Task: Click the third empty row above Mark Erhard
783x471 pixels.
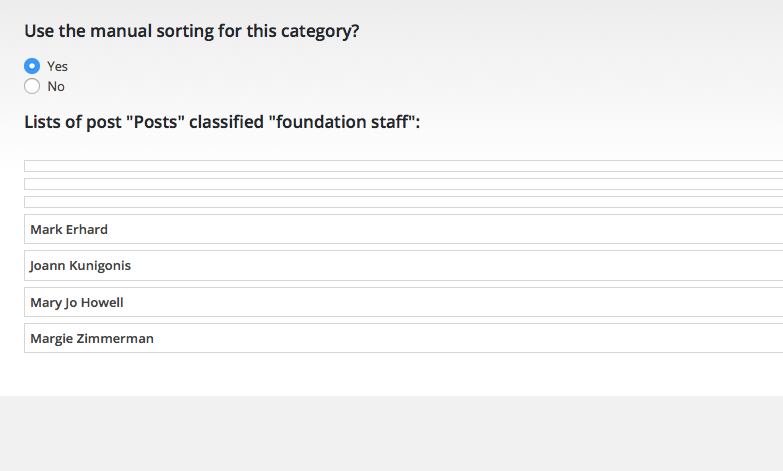Action: (400, 202)
